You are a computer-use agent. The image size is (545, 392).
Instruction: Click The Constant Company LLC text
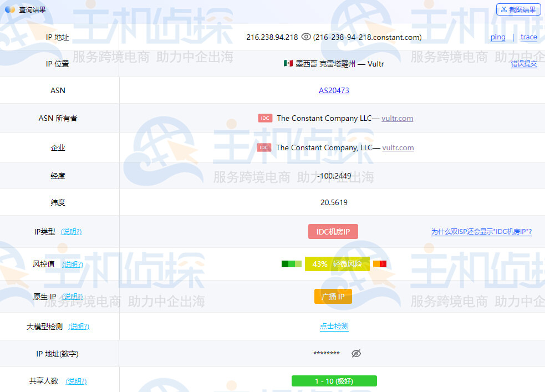[324, 118]
